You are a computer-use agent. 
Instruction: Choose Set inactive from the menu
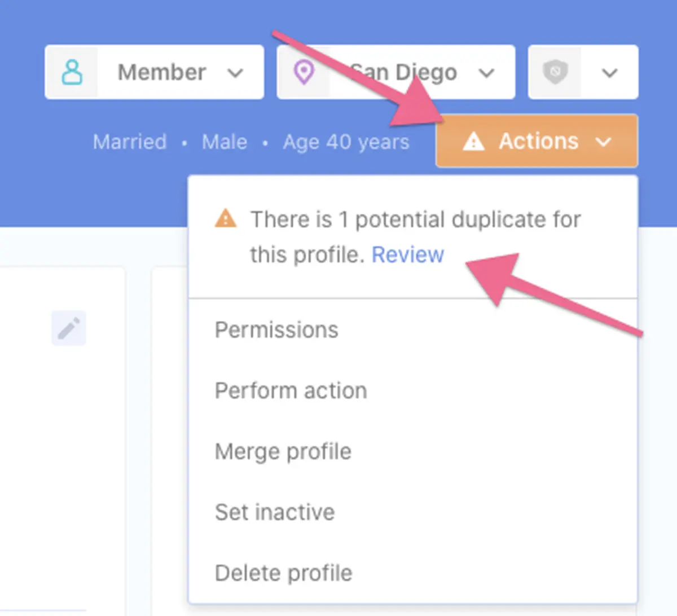click(x=275, y=512)
